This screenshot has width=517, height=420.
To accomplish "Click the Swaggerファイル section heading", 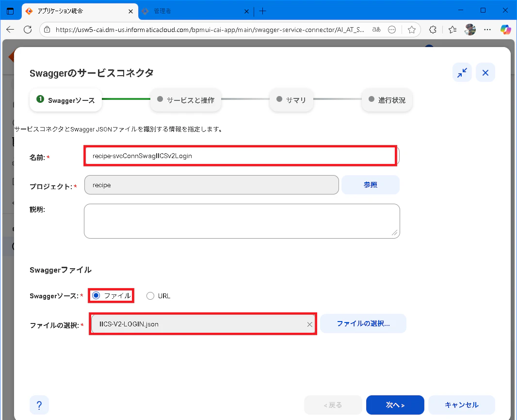I will [x=61, y=270].
